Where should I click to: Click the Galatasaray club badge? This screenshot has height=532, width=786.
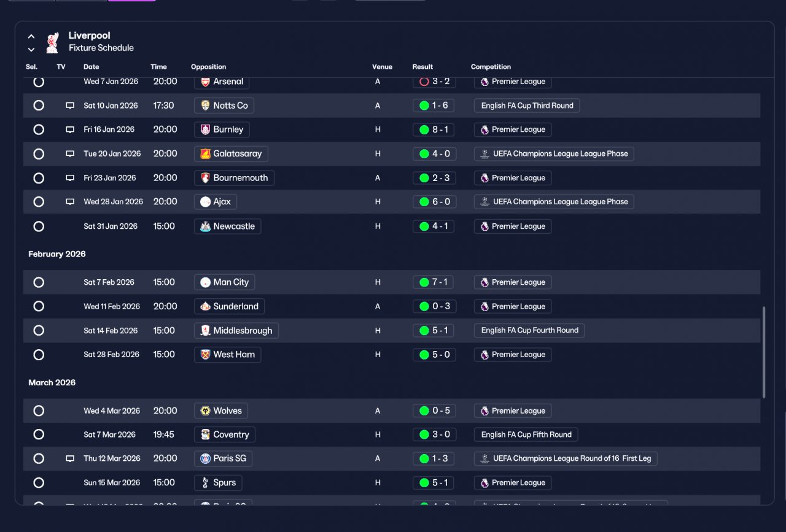(205, 154)
